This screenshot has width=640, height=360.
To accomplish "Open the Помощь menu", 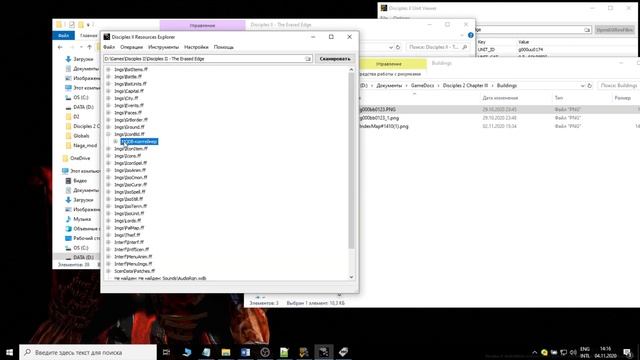I will pos(224,47).
